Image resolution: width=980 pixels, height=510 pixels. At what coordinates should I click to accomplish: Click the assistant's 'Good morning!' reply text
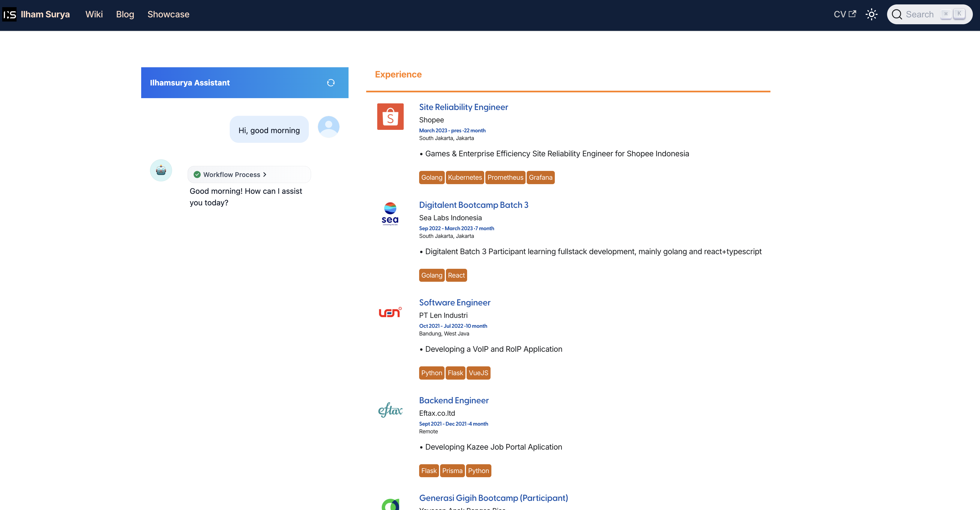click(246, 197)
